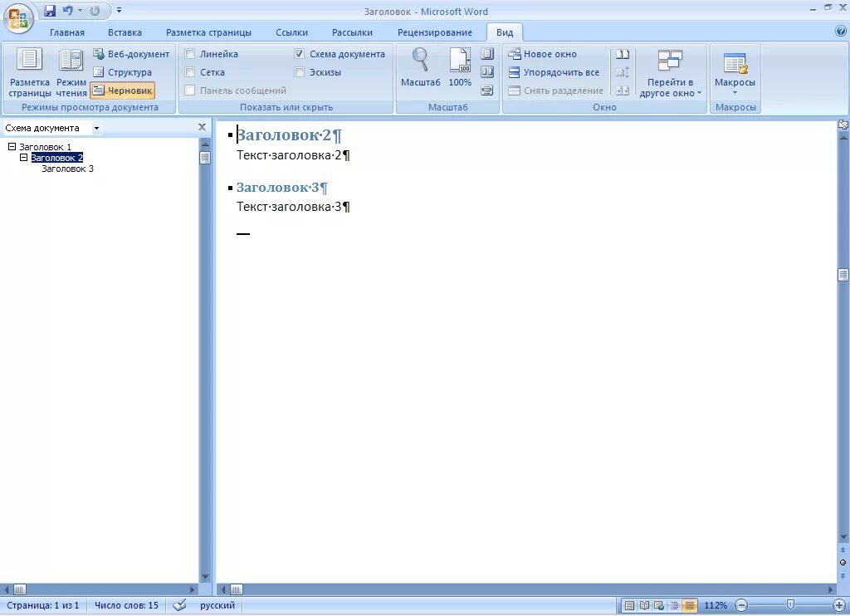Open the Вид tab
Viewport: 850px width, 616px height.
tap(505, 32)
